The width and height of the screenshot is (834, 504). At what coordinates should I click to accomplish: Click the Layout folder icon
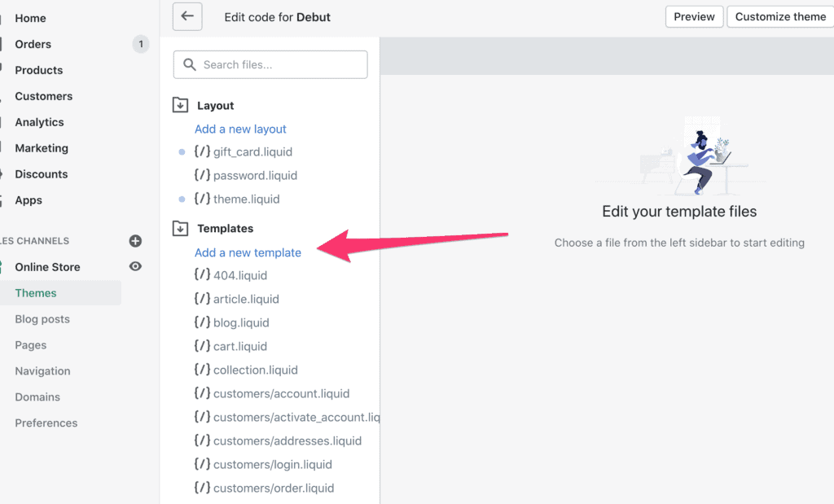179,104
